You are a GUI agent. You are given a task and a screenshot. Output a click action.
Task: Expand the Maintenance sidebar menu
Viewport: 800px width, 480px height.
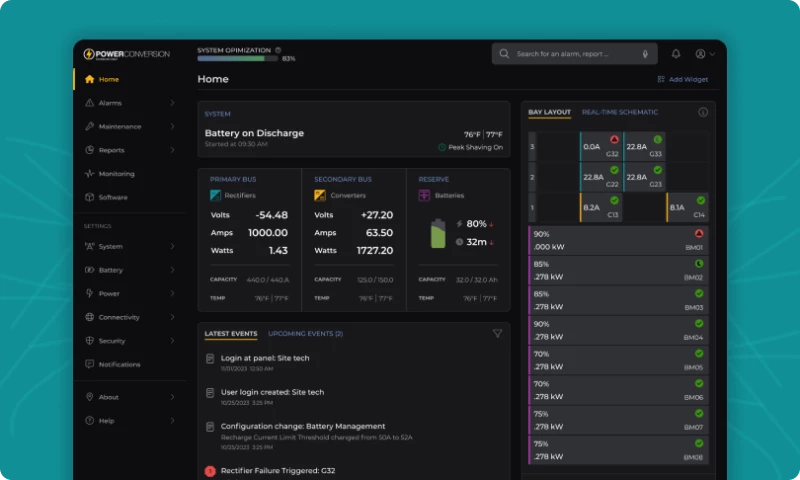point(128,126)
